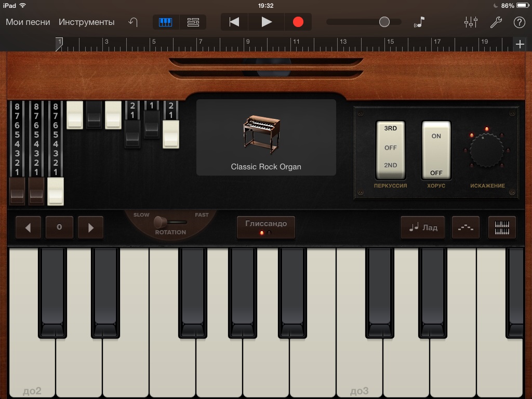Tap the 19:32 clock

(265, 5)
